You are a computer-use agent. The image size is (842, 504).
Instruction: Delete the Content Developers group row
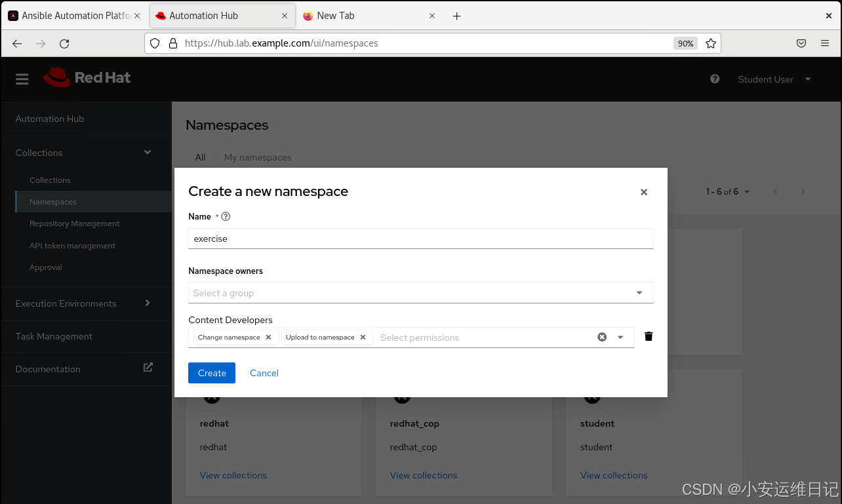649,336
